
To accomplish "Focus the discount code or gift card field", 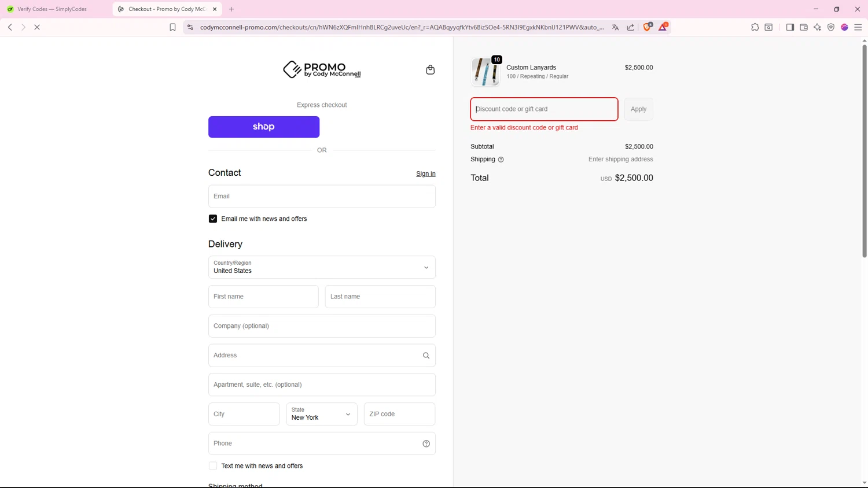I will [544, 109].
